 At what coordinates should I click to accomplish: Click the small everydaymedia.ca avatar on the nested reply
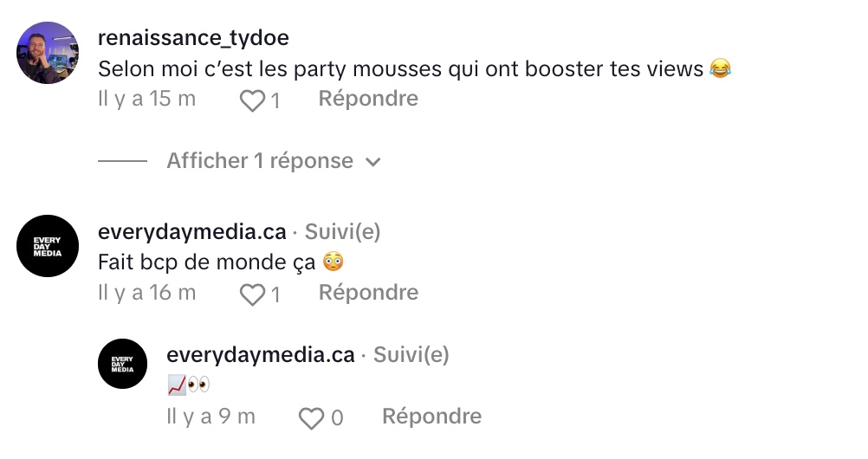click(122, 364)
